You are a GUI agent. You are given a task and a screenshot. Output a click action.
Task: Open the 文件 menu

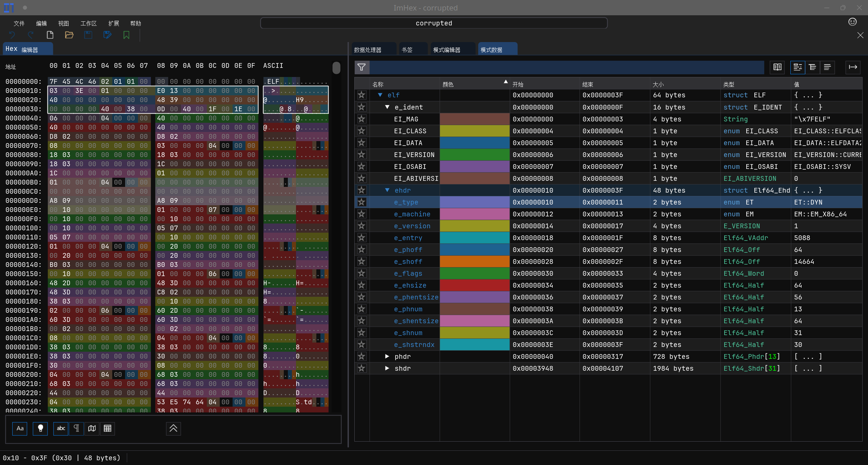point(19,23)
